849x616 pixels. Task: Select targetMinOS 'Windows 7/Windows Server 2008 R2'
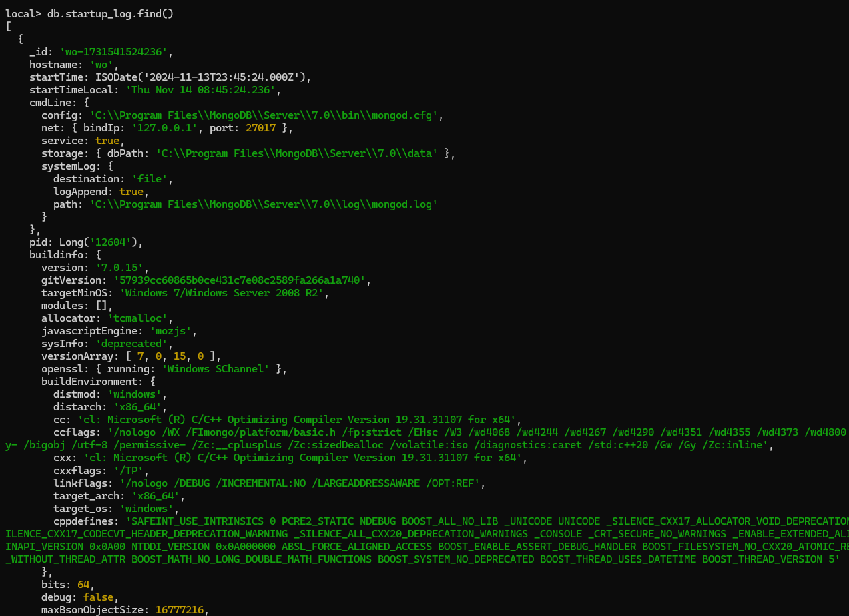[x=222, y=293]
